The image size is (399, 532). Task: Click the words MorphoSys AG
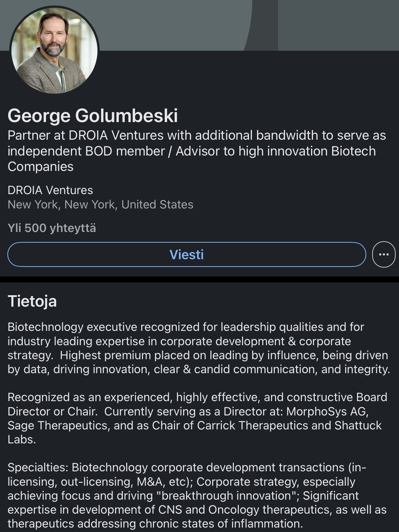(327, 411)
